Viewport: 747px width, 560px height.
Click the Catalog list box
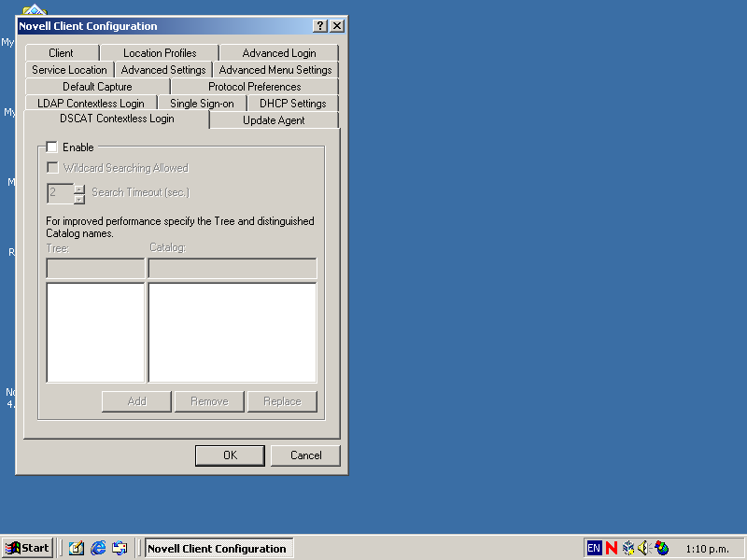[x=233, y=332]
